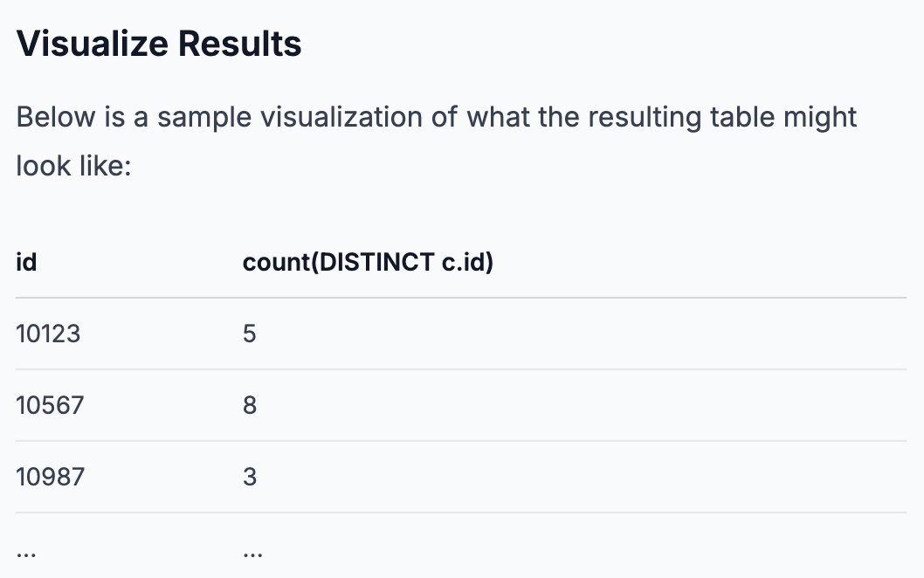Click the count value 3

tap(249, 477)
